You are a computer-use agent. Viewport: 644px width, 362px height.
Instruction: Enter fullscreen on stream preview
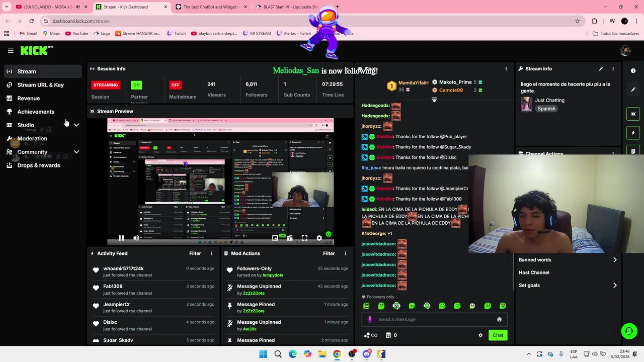pos(304,238)
